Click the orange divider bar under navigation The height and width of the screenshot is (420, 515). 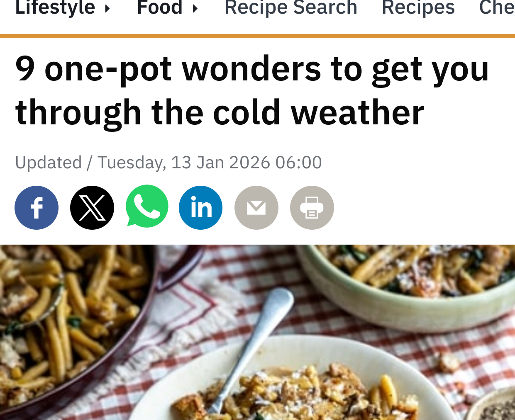(x=257, y=36)
